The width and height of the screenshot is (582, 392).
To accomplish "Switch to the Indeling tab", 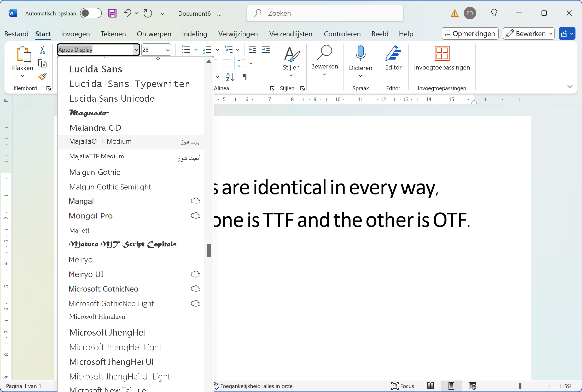I will point(194,34).
